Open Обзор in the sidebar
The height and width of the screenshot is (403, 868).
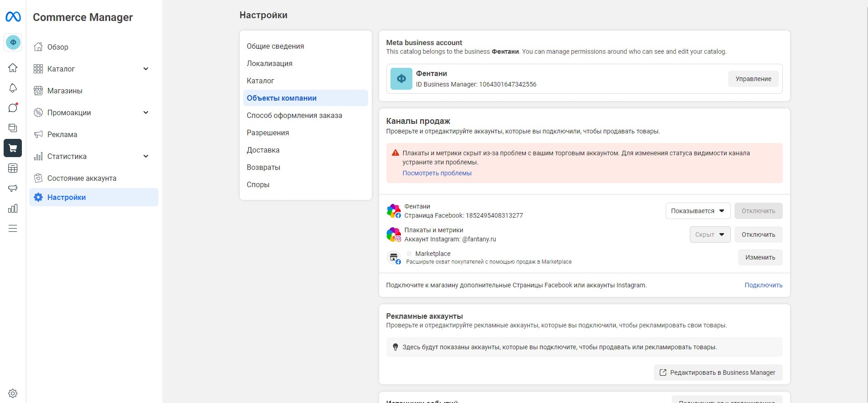(94, 47)
